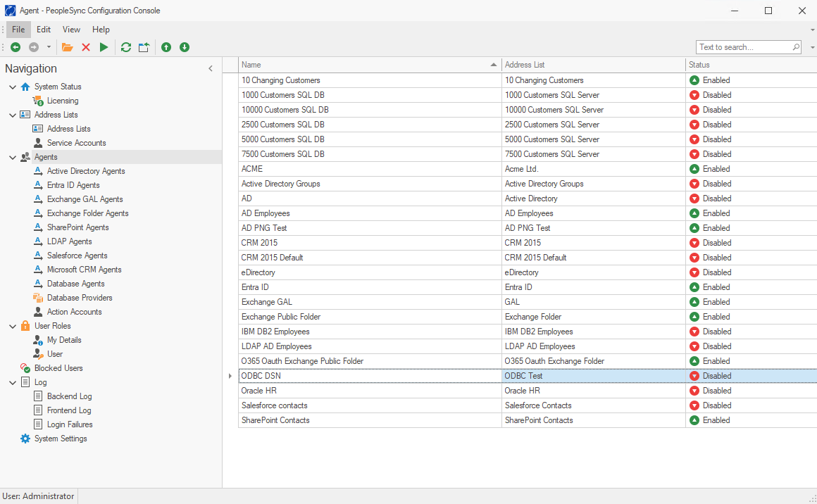
Task: Click the Enabled status icon for SharePoint Contacts
Action: (x=694, y=421)
